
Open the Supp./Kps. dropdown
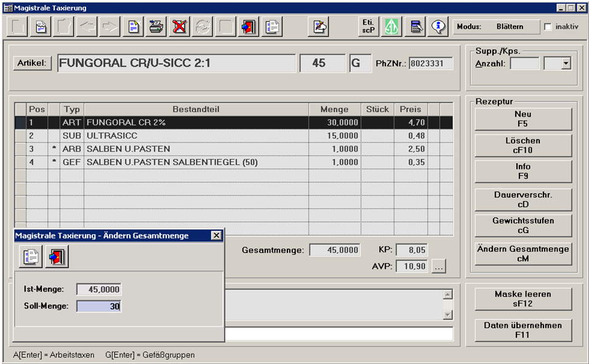click(566, 63)
